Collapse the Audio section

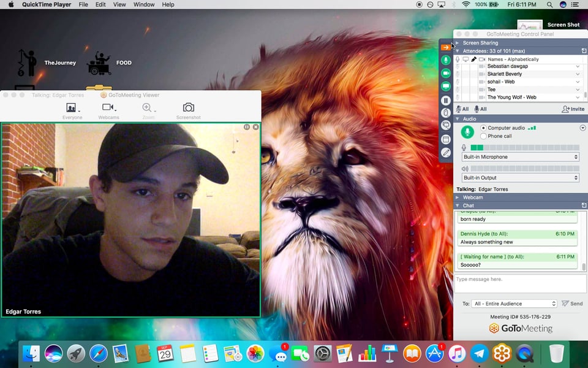coord(457,118)
